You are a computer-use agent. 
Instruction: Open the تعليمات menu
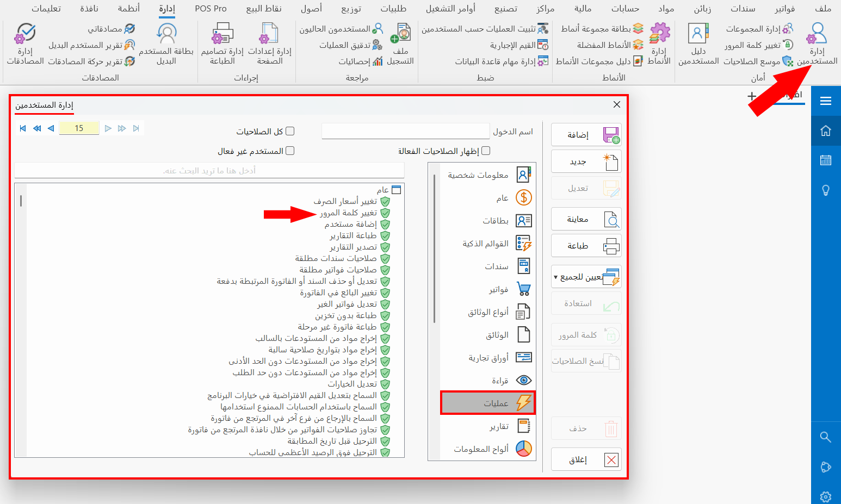[x=46, y=9]
